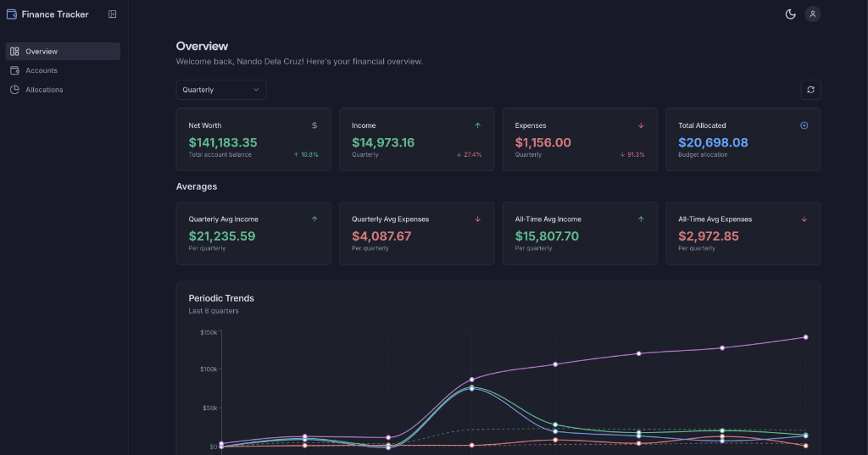Screen dimensions: 868x455
Task: Open the user profile avatar menu
Action: coord(813,14)
